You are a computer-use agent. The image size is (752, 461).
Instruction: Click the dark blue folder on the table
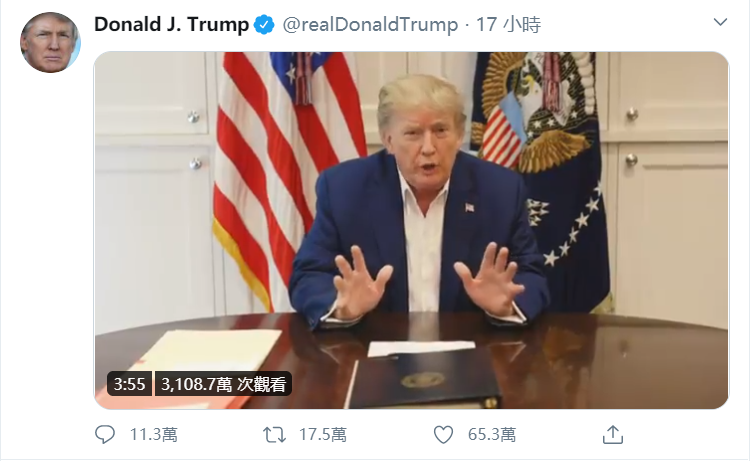pos(423,381)
